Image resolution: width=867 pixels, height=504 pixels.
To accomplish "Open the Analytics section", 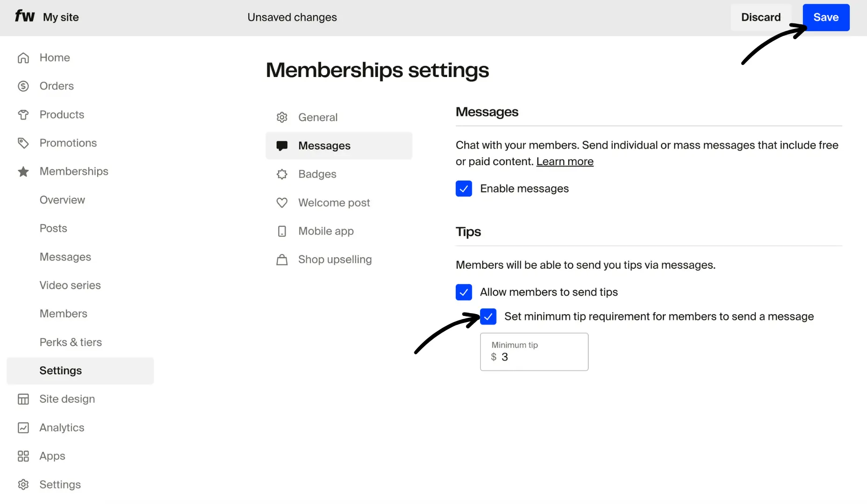I will pos(62,427).
